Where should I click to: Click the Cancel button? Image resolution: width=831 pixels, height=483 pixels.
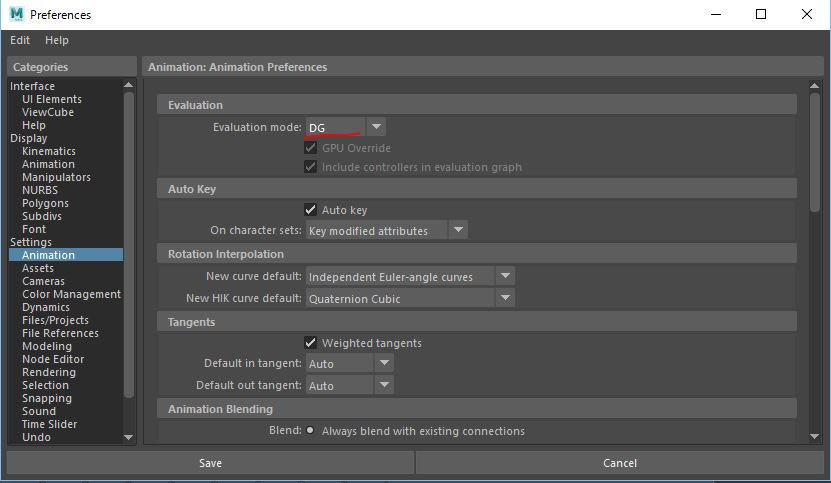point(620,463)
